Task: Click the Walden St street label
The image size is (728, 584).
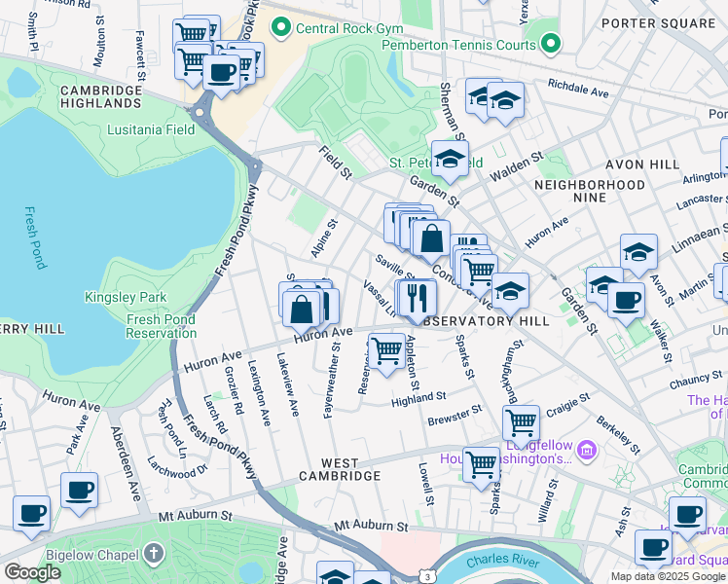Action: tap(516, 166)
